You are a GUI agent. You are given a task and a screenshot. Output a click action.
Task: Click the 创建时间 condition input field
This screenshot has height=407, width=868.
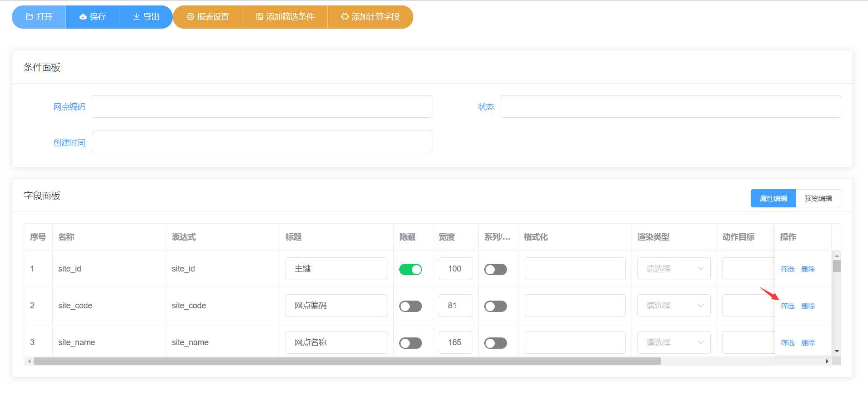click(262, 142)
